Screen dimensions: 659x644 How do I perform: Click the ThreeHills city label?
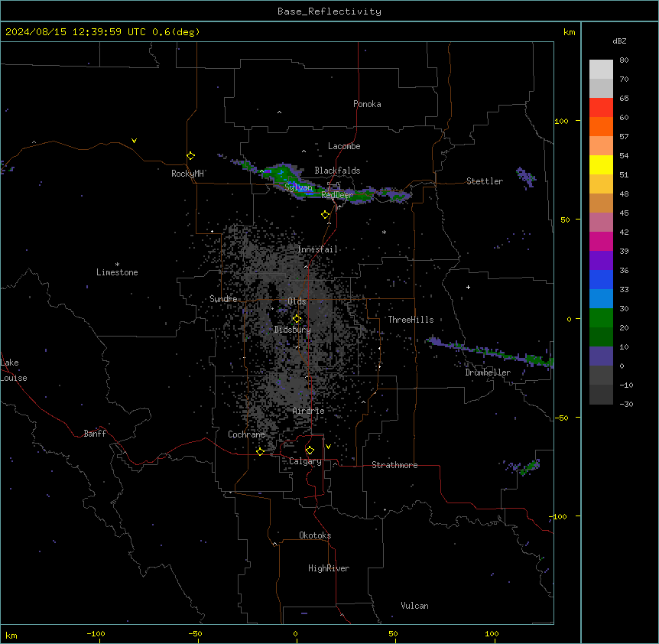[x=411, y=320]
